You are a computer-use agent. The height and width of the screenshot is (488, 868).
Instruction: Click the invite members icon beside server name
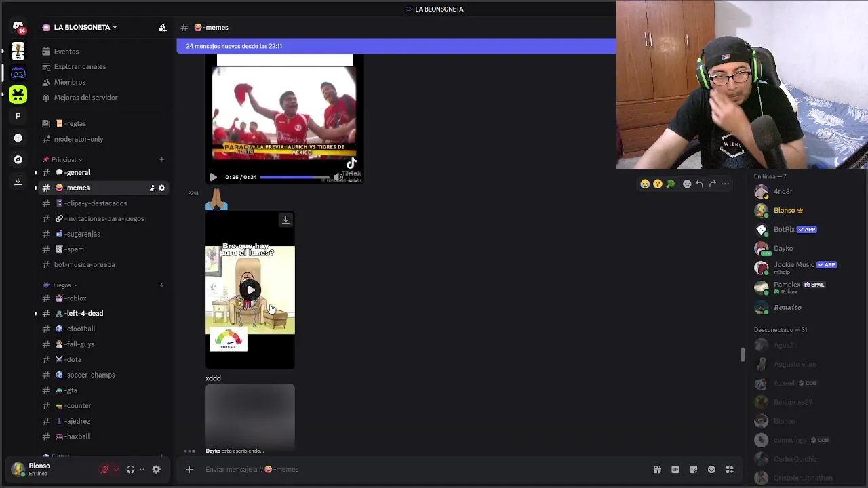[x=162, y=28]
